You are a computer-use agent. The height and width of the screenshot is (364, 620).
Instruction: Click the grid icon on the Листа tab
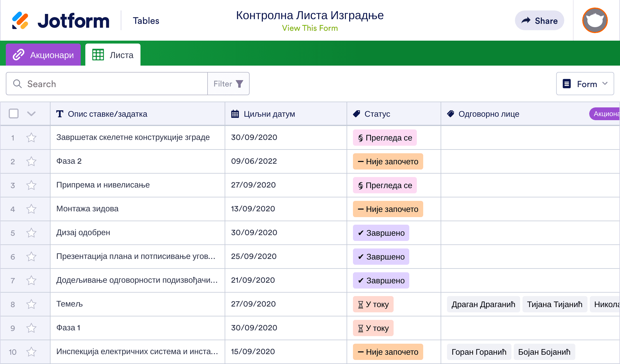point(98,54)
